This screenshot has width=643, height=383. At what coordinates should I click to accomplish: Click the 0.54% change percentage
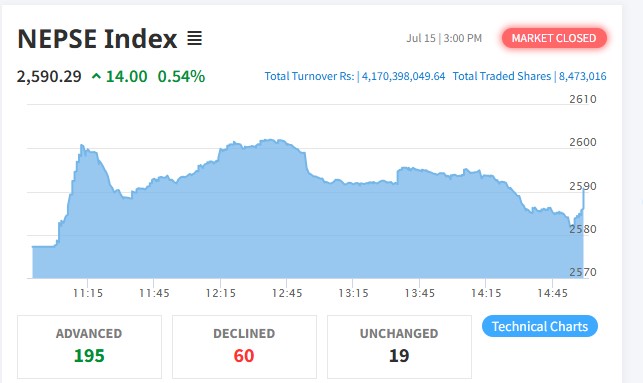pos(181,76)
